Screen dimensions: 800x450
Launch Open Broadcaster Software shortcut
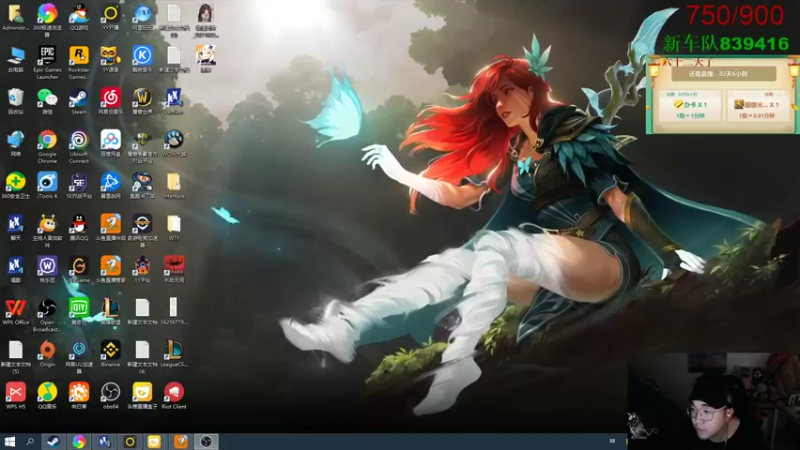[x=47, y=308]
